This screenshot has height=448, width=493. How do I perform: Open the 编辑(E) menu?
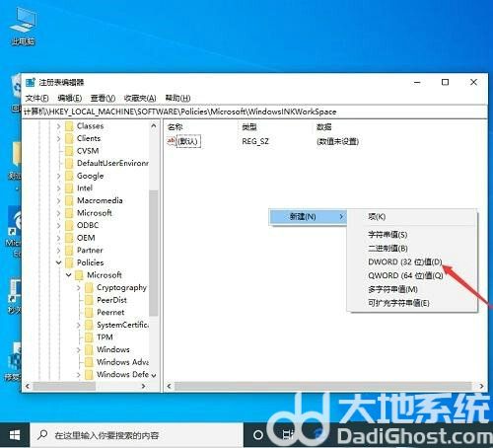(x=70, y=98)
